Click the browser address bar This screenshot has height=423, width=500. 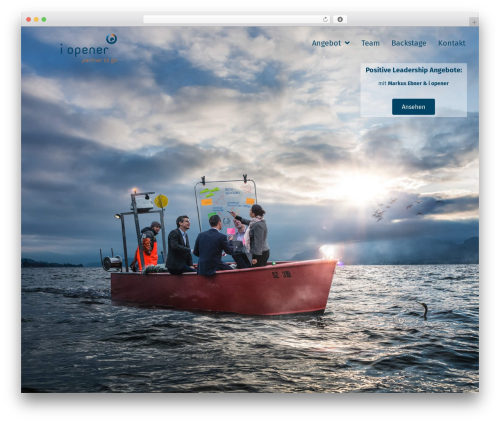coord(237,19)
